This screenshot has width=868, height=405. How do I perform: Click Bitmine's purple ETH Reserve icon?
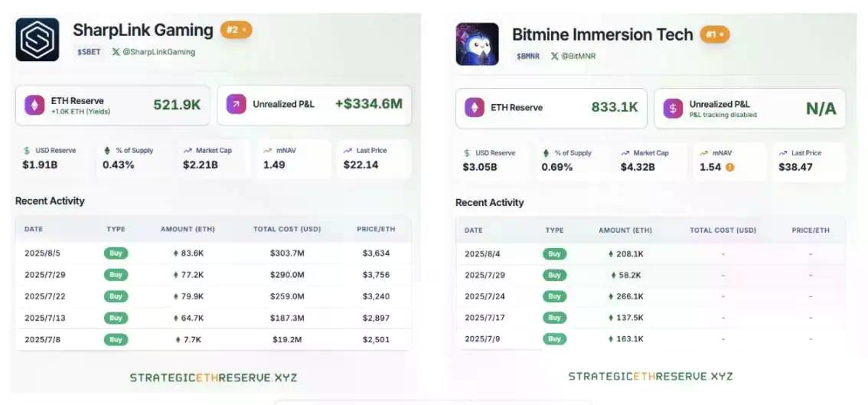point(475,108)
